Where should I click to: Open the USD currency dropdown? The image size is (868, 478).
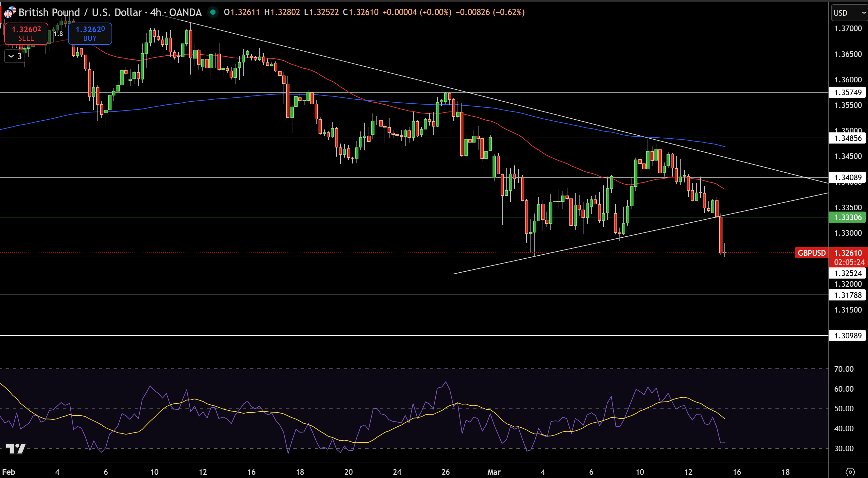coord(849,13)
